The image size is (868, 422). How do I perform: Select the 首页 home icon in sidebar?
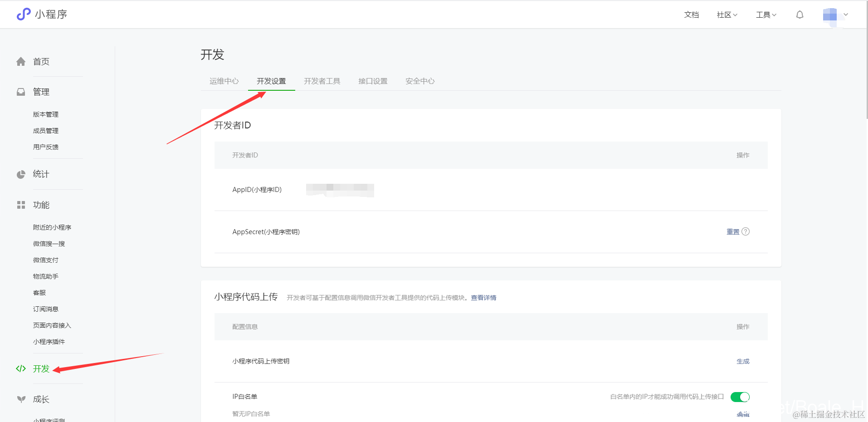pyautogui.click(x=20, y=61)
